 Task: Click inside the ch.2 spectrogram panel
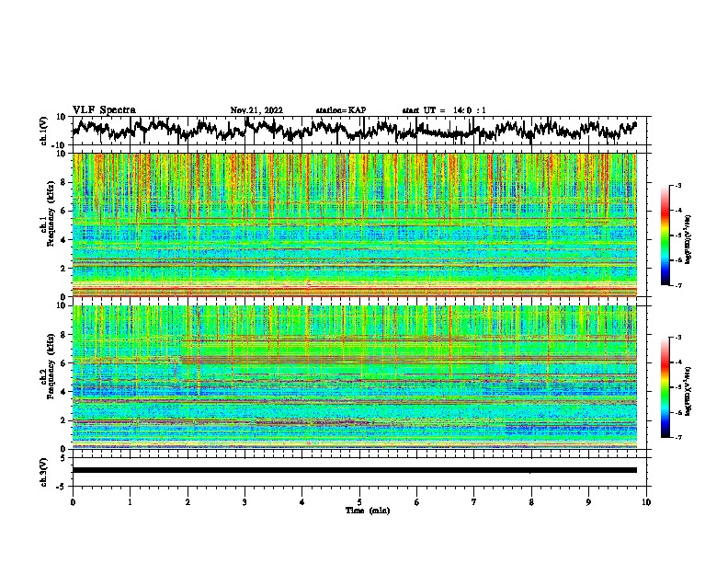(355, 377)
